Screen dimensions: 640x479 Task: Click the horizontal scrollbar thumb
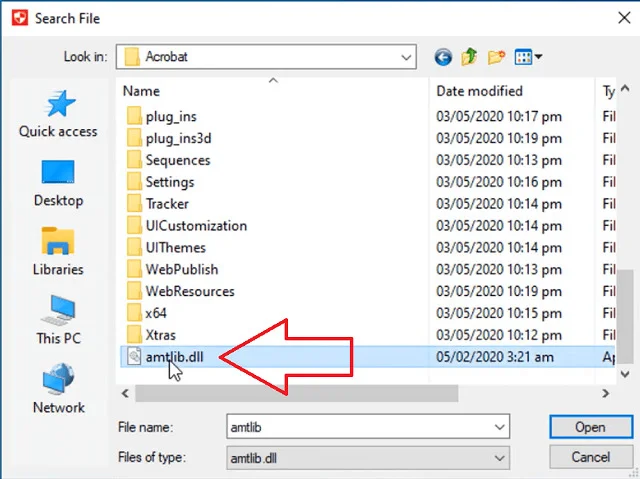click(297, 393)
